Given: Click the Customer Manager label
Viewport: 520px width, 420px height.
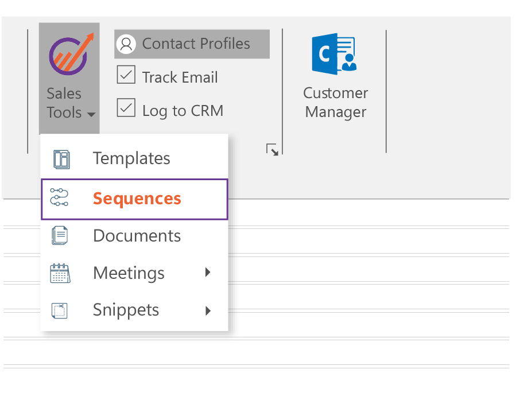Looking at the screenshot, I should (x=335, y=103).
